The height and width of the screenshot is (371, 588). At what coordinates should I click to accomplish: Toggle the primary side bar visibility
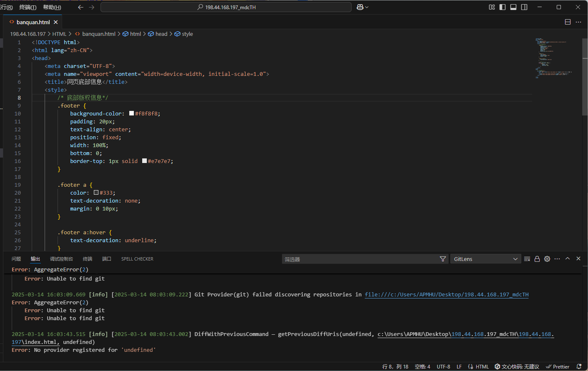click(503, 7)
